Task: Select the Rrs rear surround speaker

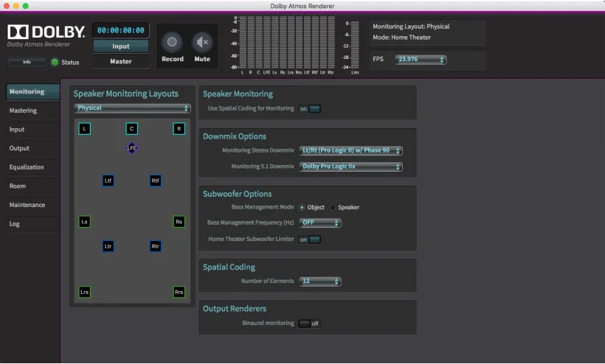Action: 179,292
